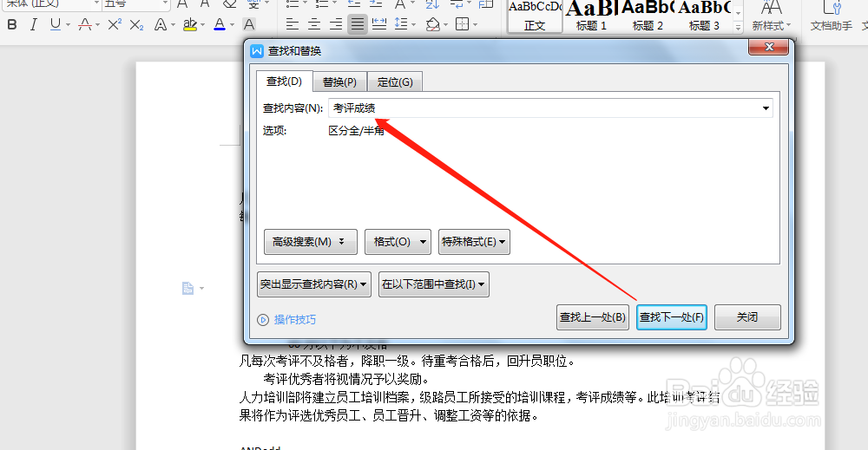
Task: Expand borders dropdown arrow
Action: coord(475,25)
